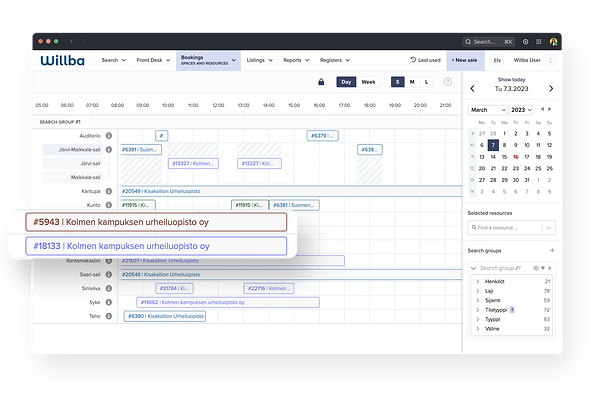
Task: Click filter funnel icon of Search group #1
Action: pos(543,268)
